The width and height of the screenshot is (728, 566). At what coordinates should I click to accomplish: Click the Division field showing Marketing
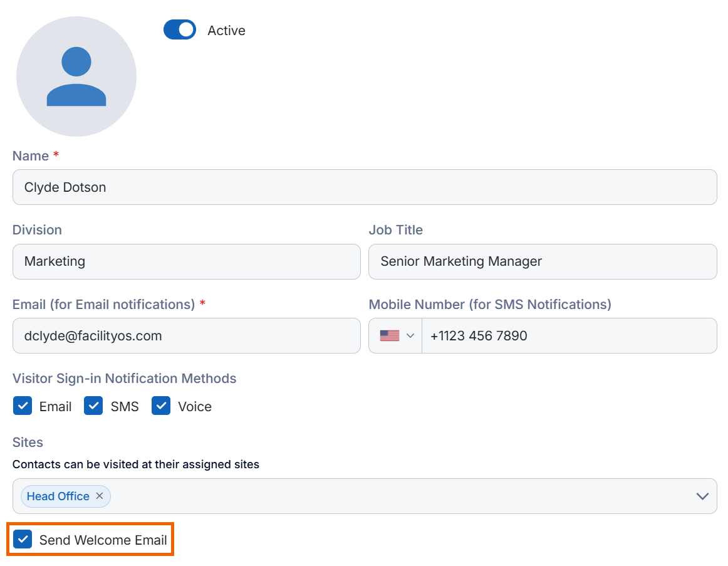coord(186,261)
